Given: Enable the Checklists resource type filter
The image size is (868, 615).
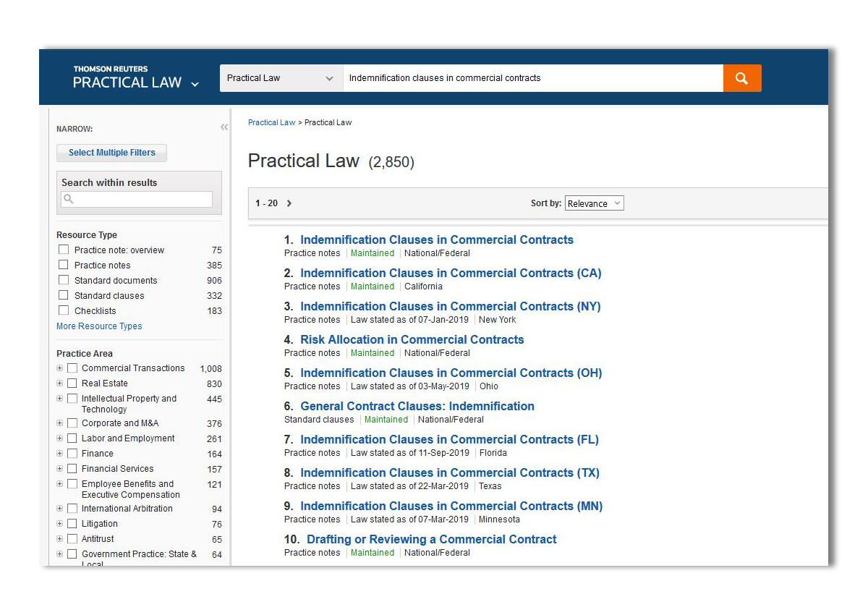Looking at the screenshot, I should pos(64,310).
